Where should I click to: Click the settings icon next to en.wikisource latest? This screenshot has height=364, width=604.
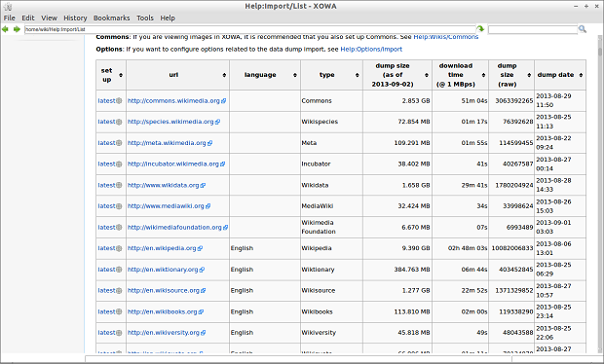coord(119,290)
